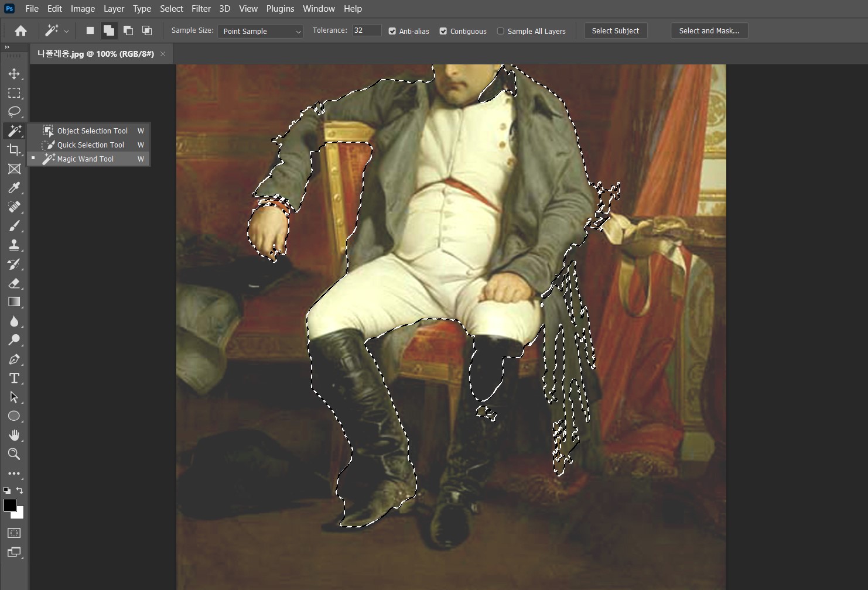Select the History Brush tool
The image size is (868, 590).
[x=14, y=264]
